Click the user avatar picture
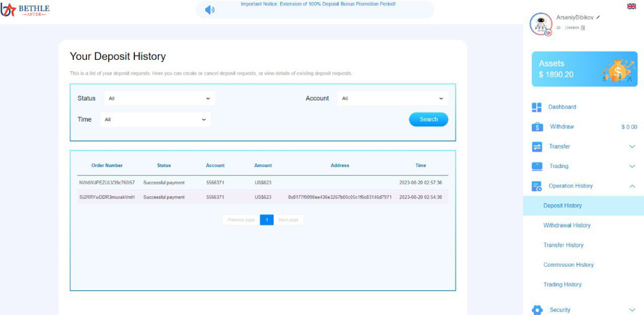The width and height of the screenshot is (644, 315). 541,24
